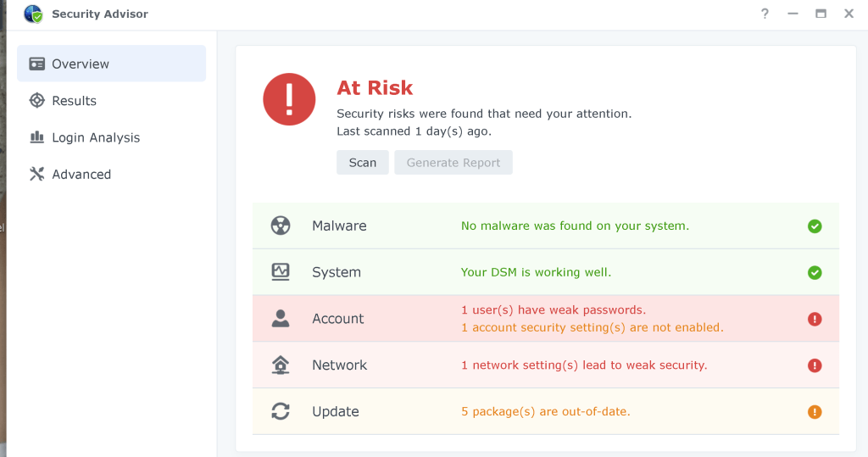Image resolution: width=868 pixels, height=457 pixels.
Task: Go to Results in the sidebar
Action: click(x=111, y=101)
